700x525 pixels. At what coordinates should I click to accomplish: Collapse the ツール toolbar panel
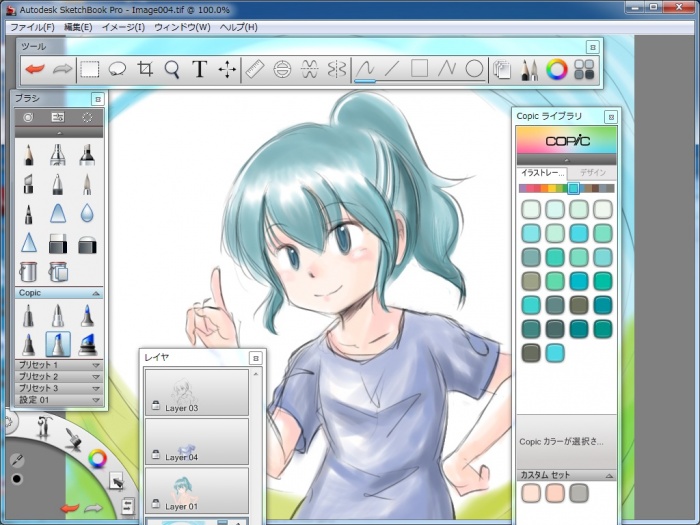point(592,47)
